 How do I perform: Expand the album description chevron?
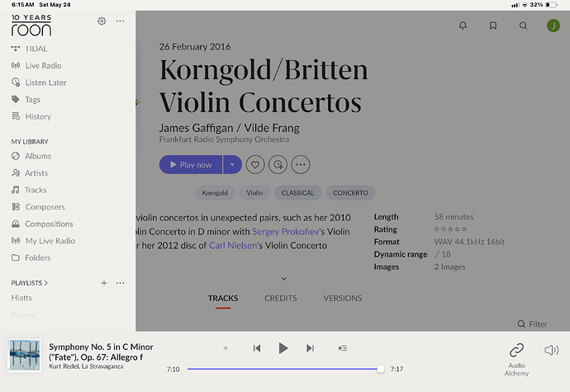pyautogui.click(x=284, y=279)
